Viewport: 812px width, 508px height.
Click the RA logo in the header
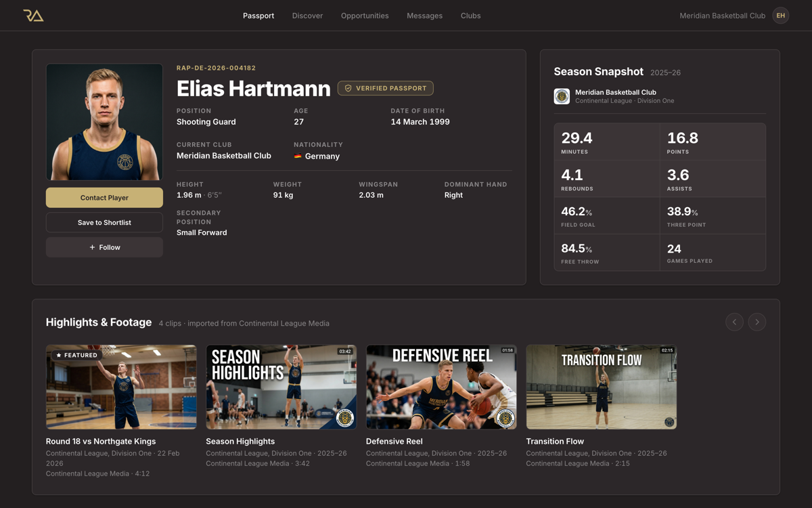33,16
